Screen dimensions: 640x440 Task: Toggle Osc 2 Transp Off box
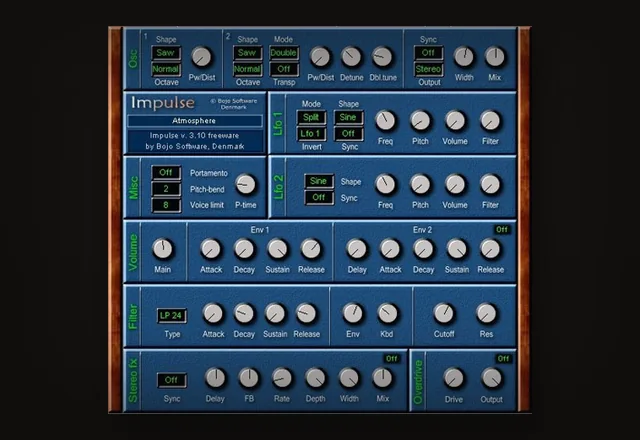click(x=284, y=69)
